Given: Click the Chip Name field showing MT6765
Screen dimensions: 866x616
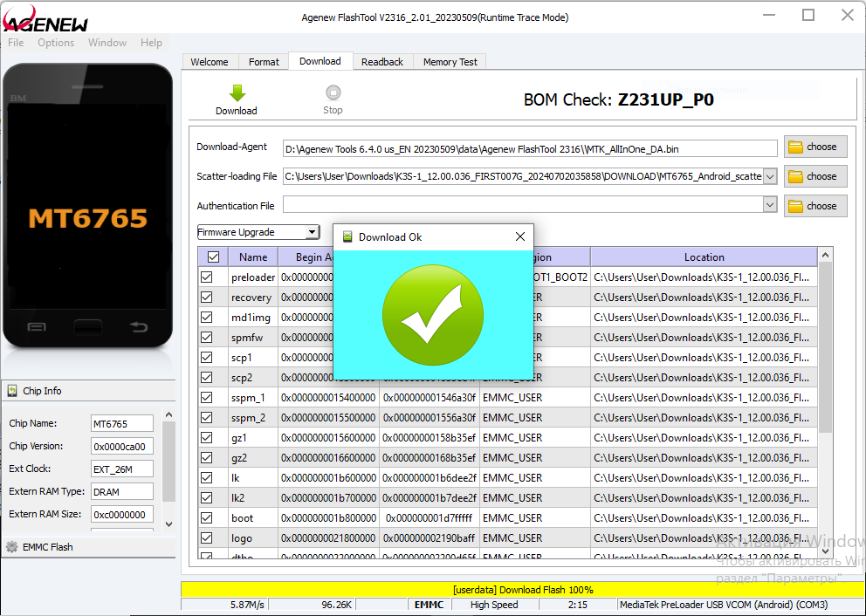Looking at the screenshot, I should coord(122,424).
